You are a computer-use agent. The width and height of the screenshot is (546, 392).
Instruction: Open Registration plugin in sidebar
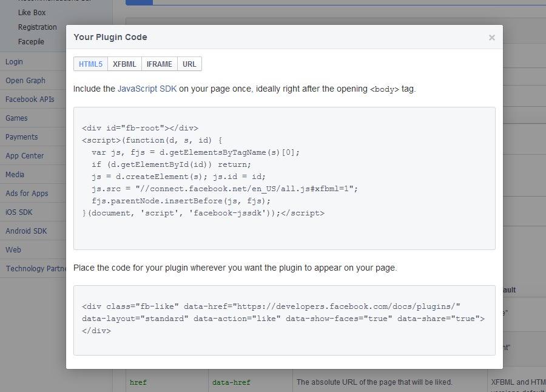[x=37, y=27]
